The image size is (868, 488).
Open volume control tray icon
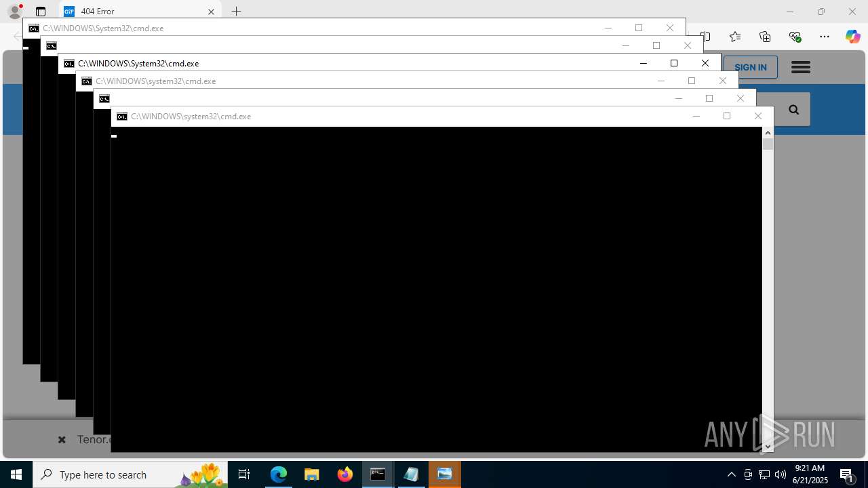[x=781, y=474]
